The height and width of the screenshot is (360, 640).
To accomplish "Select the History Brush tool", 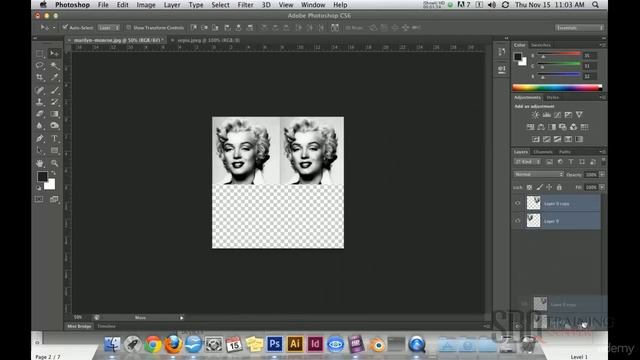I will pyautogui.click(x=54, y=102).
